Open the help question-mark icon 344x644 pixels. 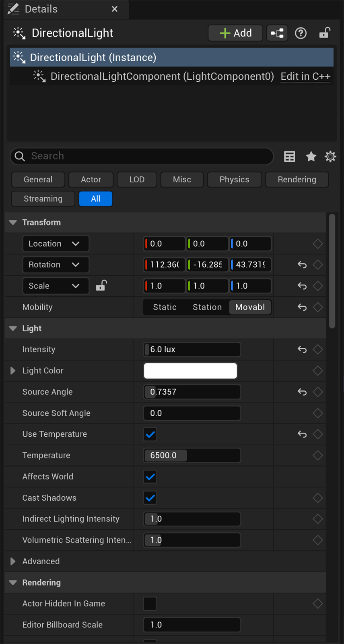[x=301, y=33]
